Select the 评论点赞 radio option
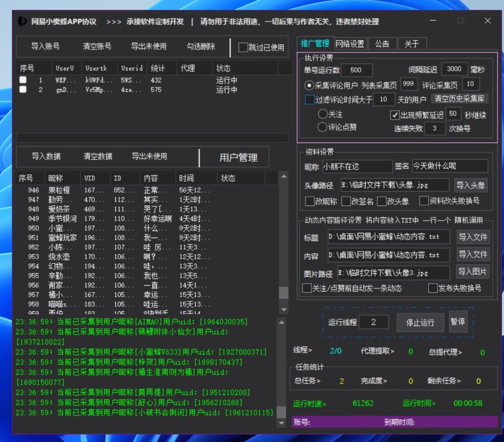 click(323, 127)
